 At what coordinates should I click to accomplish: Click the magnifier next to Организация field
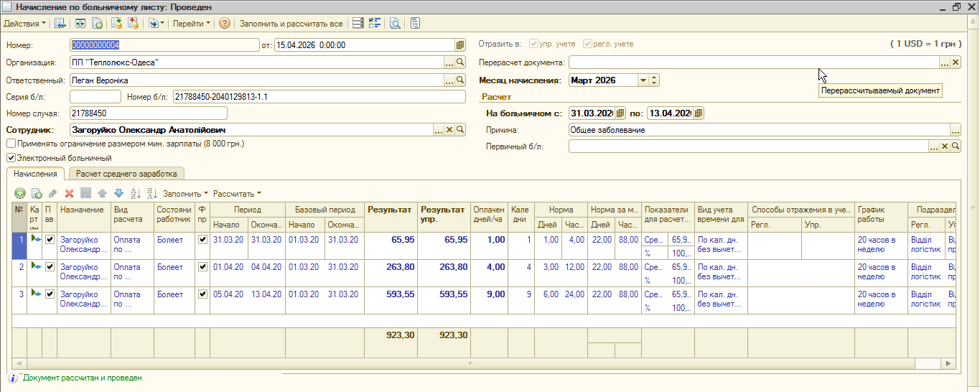461,62
